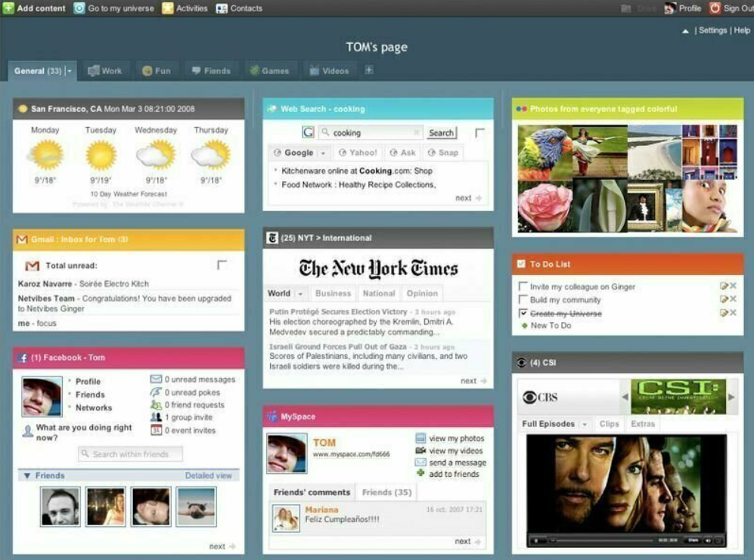
Task: Switch to the Games tab
Action: pos(269,70)
